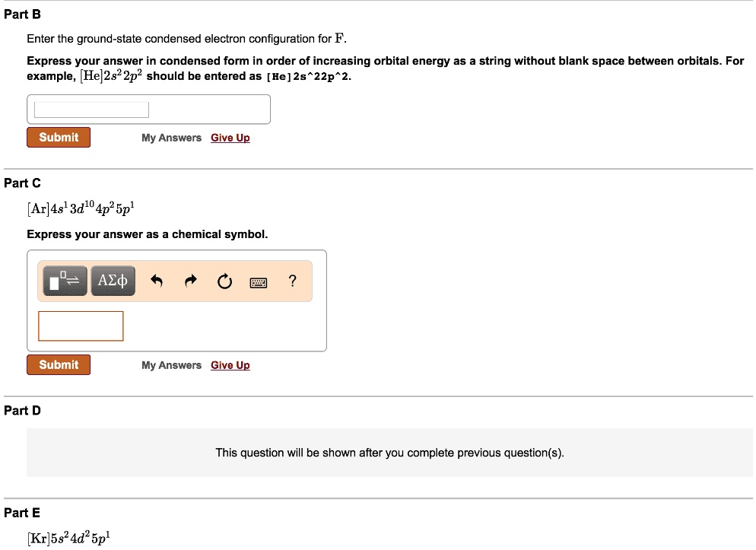The image size is (756, 550).
Task: Show keyboard shortcuts via the keyboard icon
Action: (x=259, y=283)
